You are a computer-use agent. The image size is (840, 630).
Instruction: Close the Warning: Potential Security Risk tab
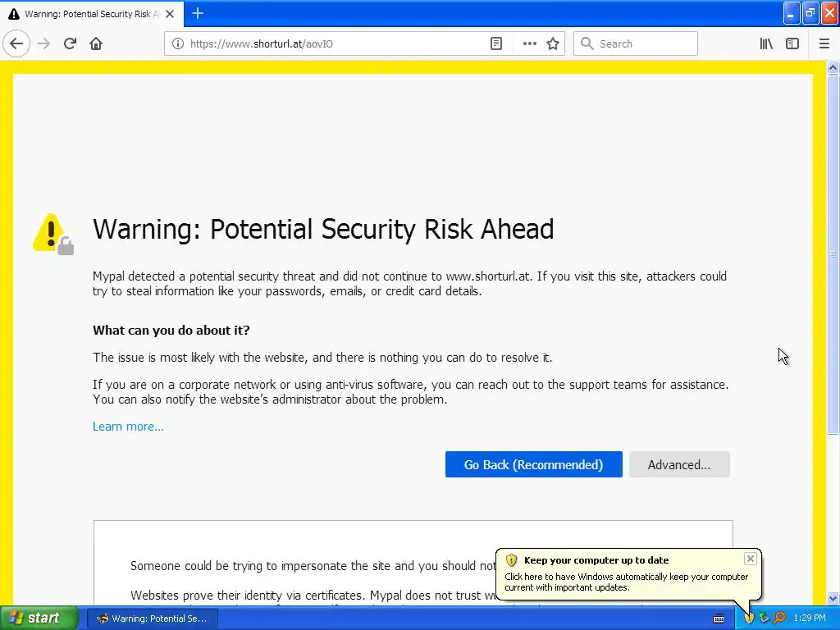coord(170,14)
